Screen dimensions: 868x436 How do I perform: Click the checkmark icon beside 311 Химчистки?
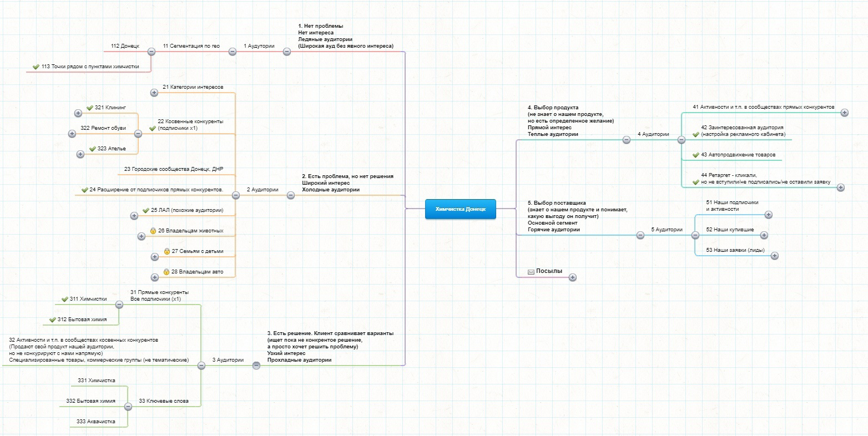click(65, 300)
